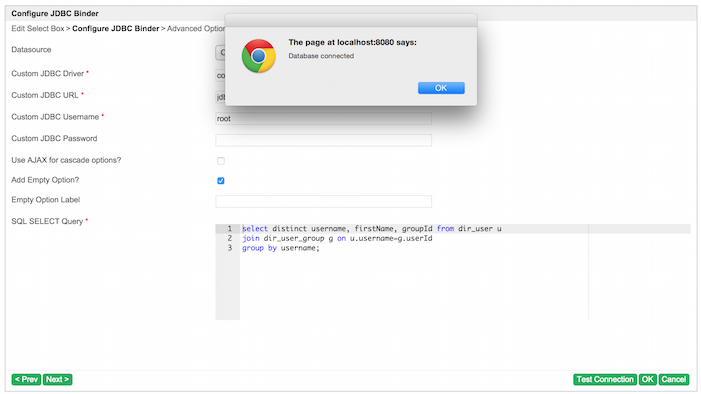Click line number 2 in SQL gutter

(230, 238)
